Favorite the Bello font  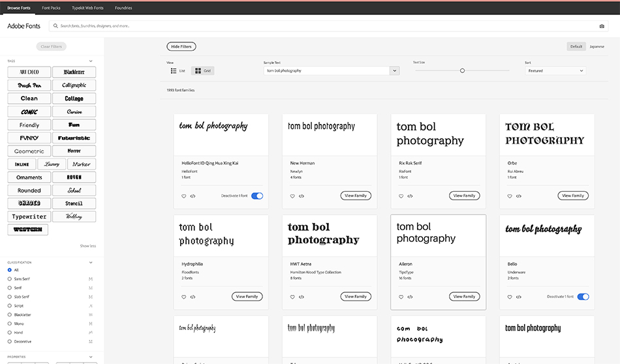coord(510,297)
